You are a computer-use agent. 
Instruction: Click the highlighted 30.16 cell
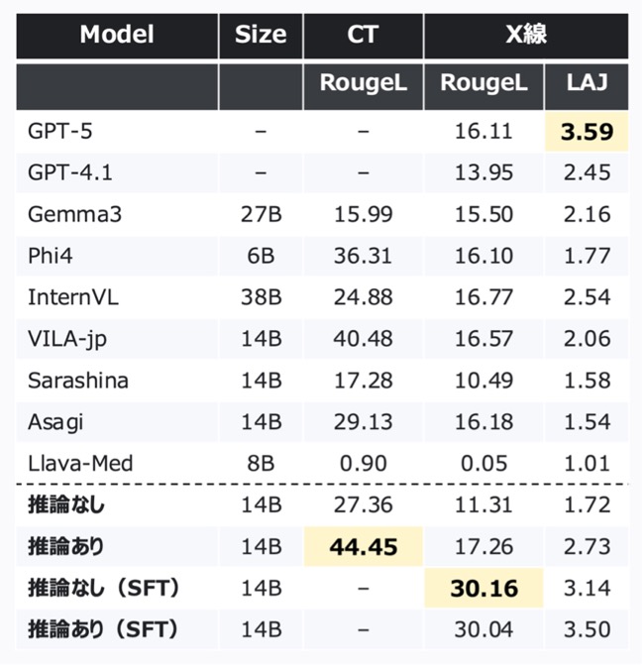pos(484,589)
